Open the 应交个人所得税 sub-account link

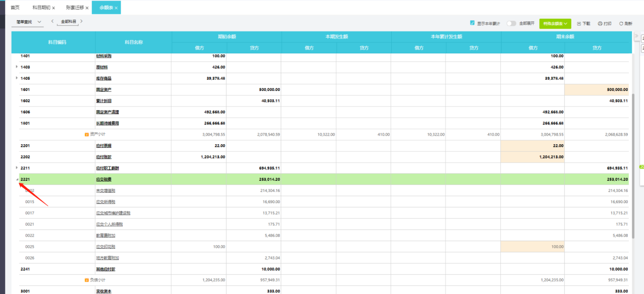pyautogui.click(x=110, y=224)
